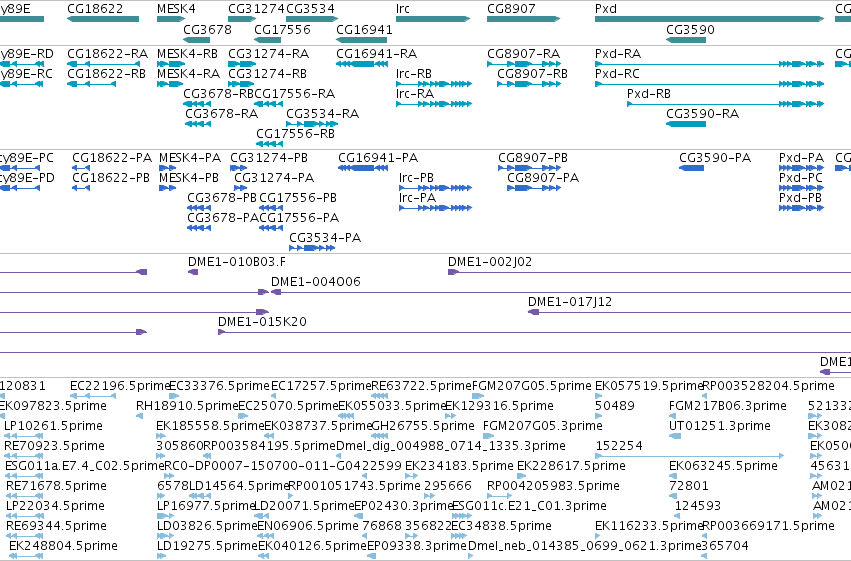Image resolution: width=851 pixels, height=561 pixels.
Task: Select transcript label CG3534-RA
Action: point(322,114)
